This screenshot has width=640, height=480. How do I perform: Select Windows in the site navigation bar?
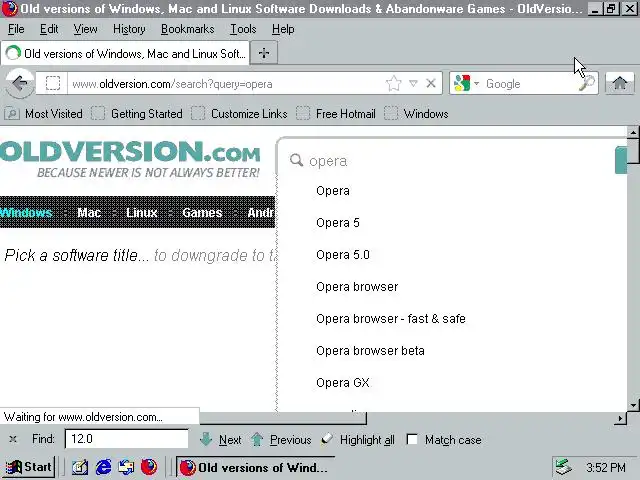point(26,213)
